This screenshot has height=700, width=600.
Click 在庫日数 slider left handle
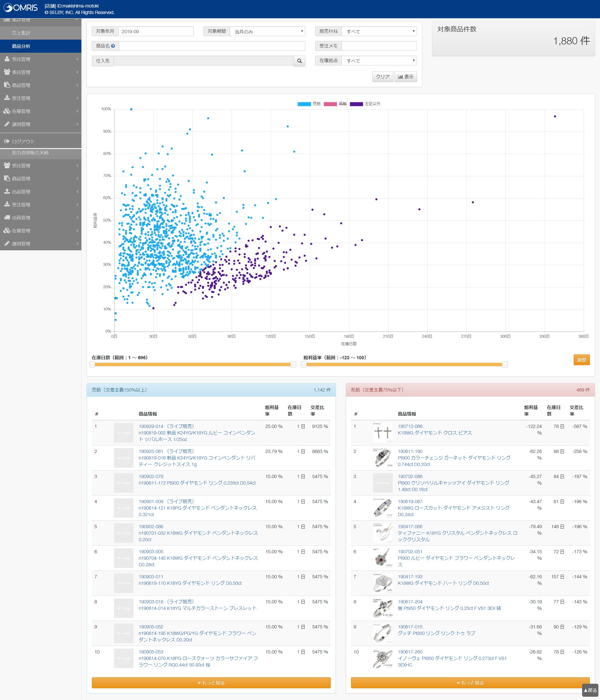pos(92,364)
